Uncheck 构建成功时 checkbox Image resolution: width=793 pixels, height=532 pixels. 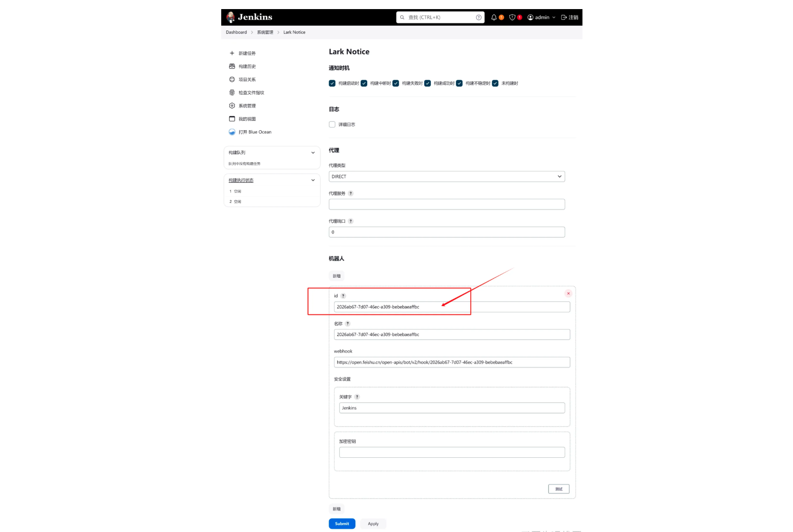(427, 83)
